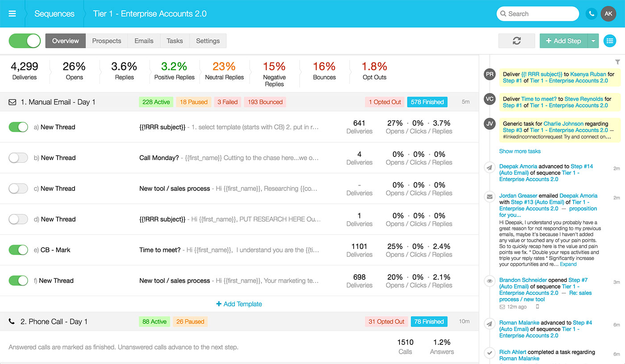
Task: Click the phone icon for Phone Call step
Action: click(12, 322)
